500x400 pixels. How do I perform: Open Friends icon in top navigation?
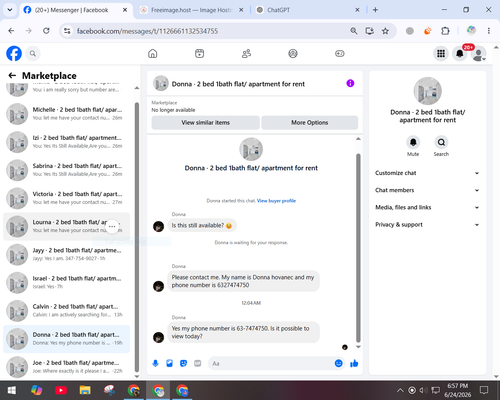(x=246, y=53)
